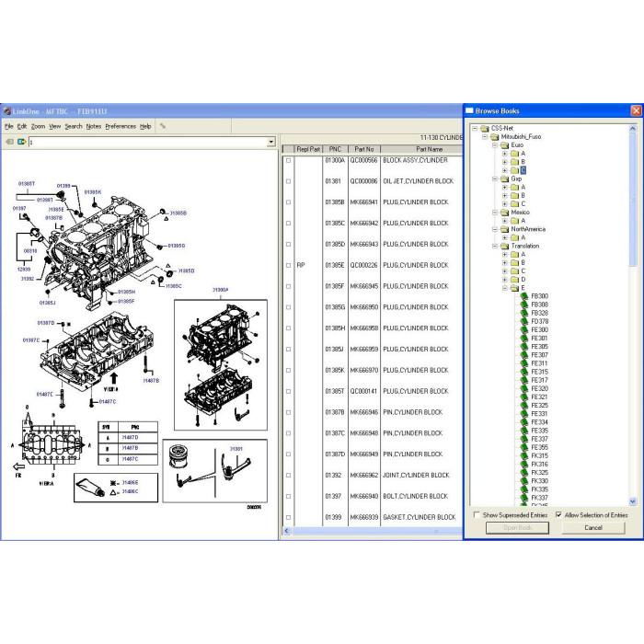Open the page selector dropdown arrow
The width and height of the screenshot is (644, 644).
271,142
